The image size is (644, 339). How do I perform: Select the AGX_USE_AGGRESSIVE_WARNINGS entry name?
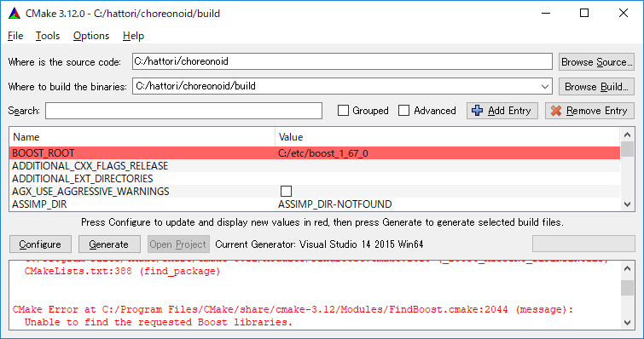(90, 192)
